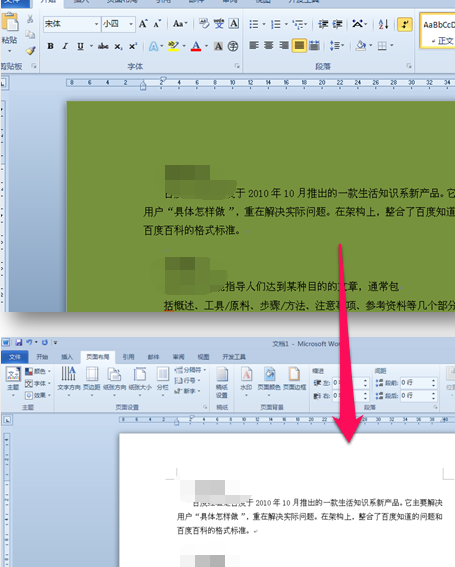The width and height of the screenshot is (455, 567).
Task: Open the 水印 watermark button
Action: point(246,381)
